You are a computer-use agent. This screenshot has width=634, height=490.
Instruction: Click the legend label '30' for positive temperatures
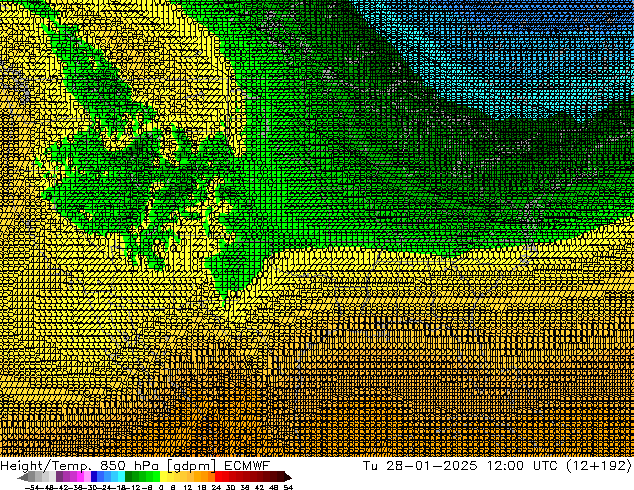coord(230,488)
